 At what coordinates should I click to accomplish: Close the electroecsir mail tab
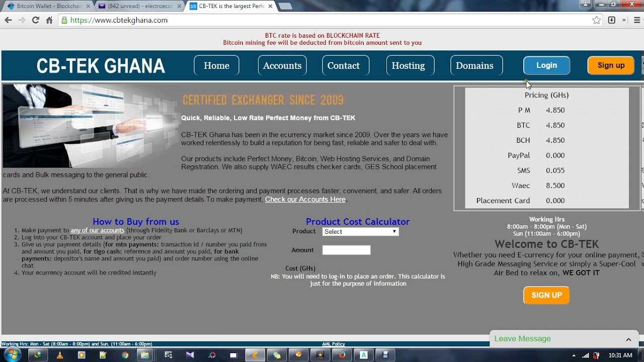point(180,7)
